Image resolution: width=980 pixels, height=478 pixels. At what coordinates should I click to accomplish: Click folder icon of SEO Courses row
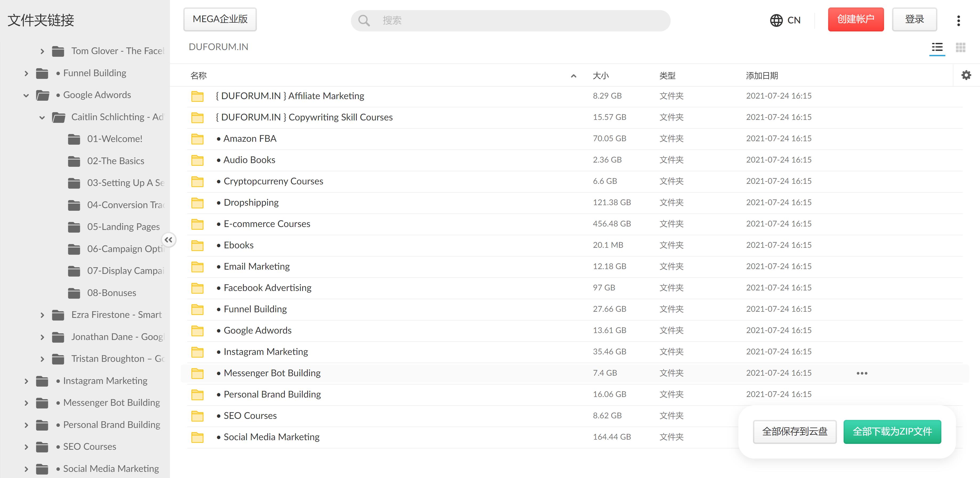197,416
